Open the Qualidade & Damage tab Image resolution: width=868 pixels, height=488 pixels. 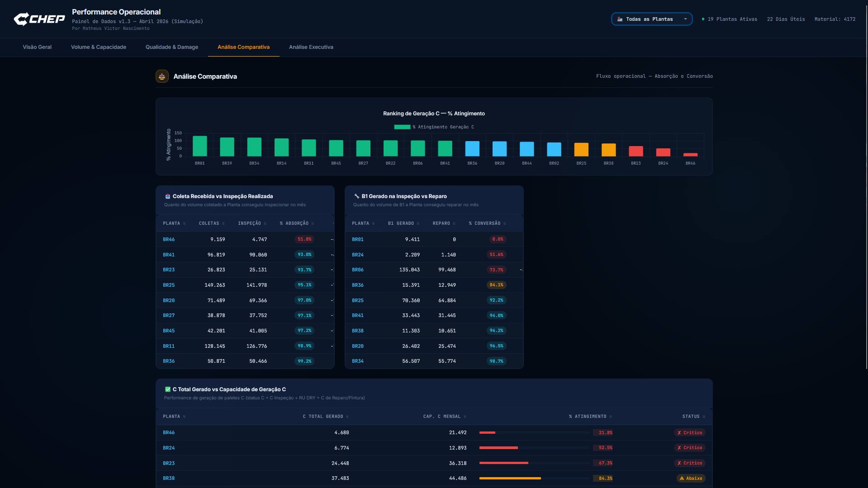172,47
